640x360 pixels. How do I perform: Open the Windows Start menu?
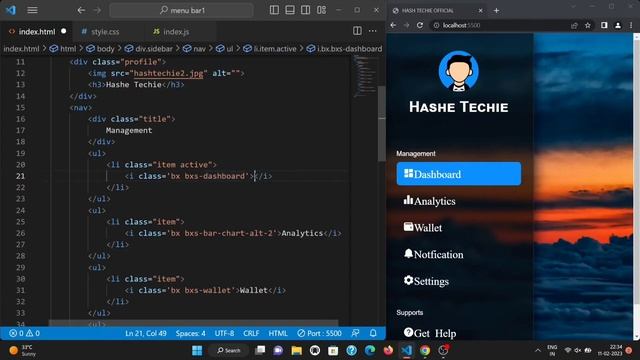click(x=197, y=350)
